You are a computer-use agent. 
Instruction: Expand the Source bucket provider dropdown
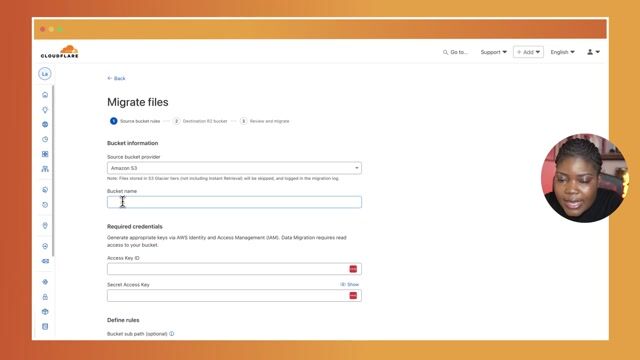pyautogui.click(x=234, y=168)
